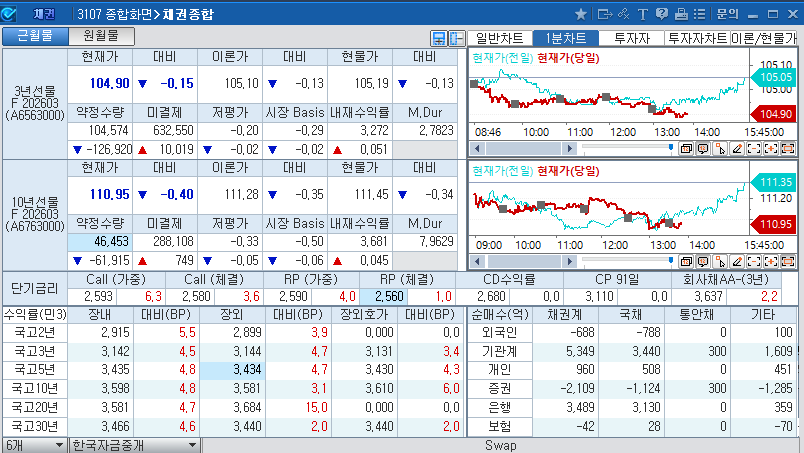The height and width of the screenshot is (453, 804).
Task: Click left scroll arrow under 3-year chart
Action: [477, 149]
